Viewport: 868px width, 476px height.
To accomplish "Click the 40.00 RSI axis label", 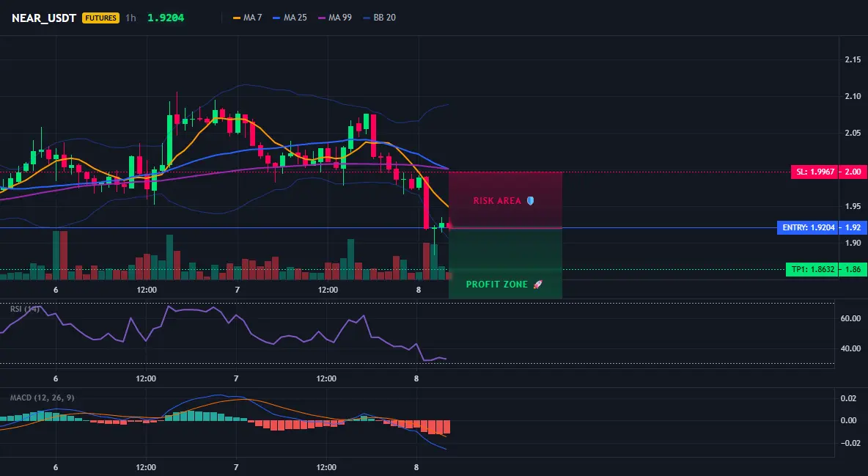I will (x=850, y=348).
